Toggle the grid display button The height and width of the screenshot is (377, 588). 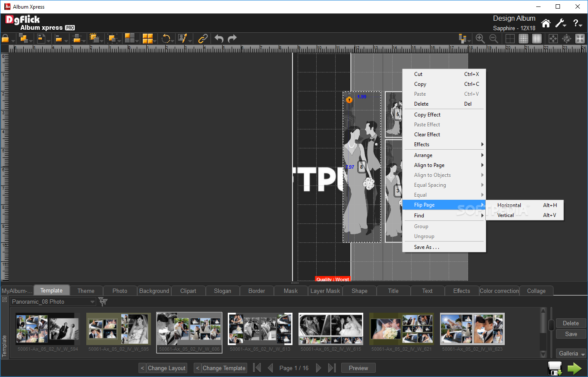(523, 39)
